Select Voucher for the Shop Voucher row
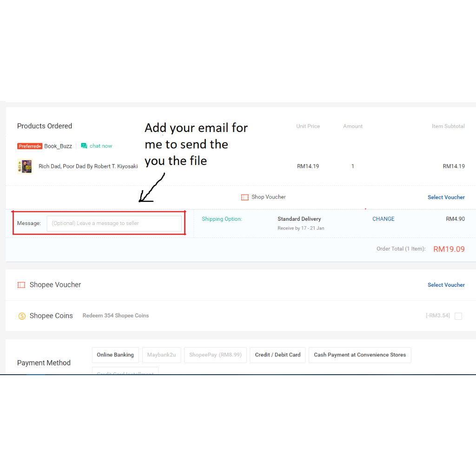This screenshot has height=476, width=476. tap(446, 197)
